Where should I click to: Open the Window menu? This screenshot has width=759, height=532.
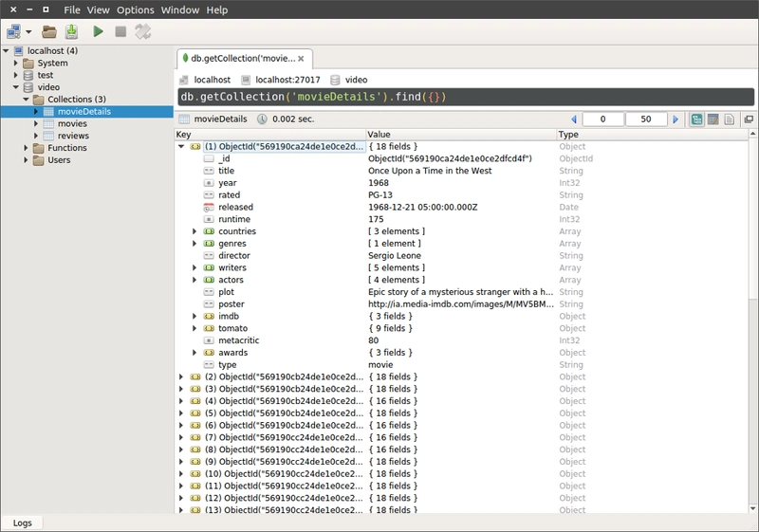tap(180, 9)
